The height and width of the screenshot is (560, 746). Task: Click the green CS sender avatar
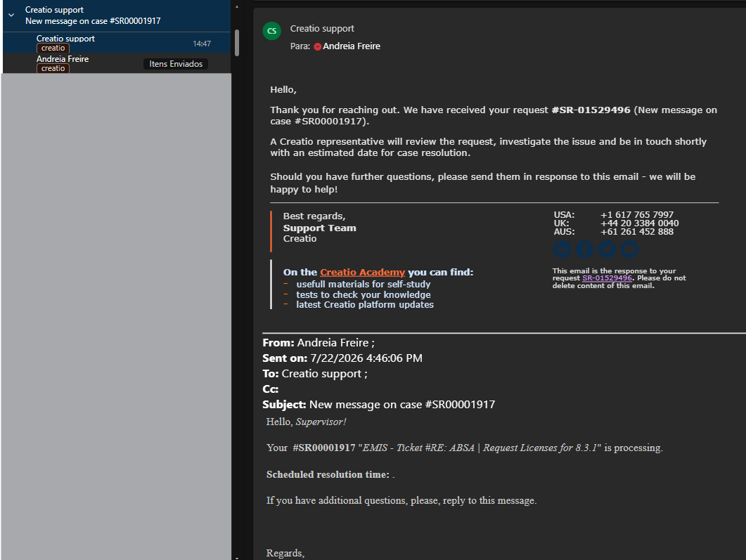pyautogui.click(x=271, y=31)
